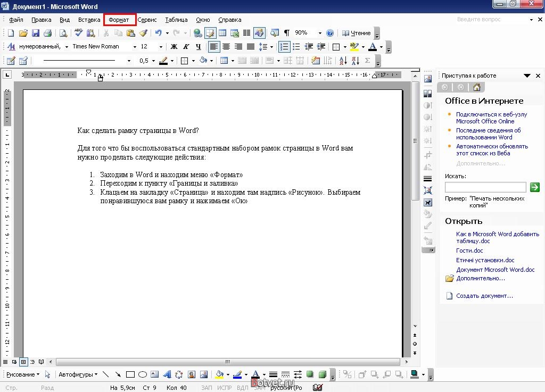Open the Сервис menu
This screenshot has width=545, height=392.
(x=147, y=20)
